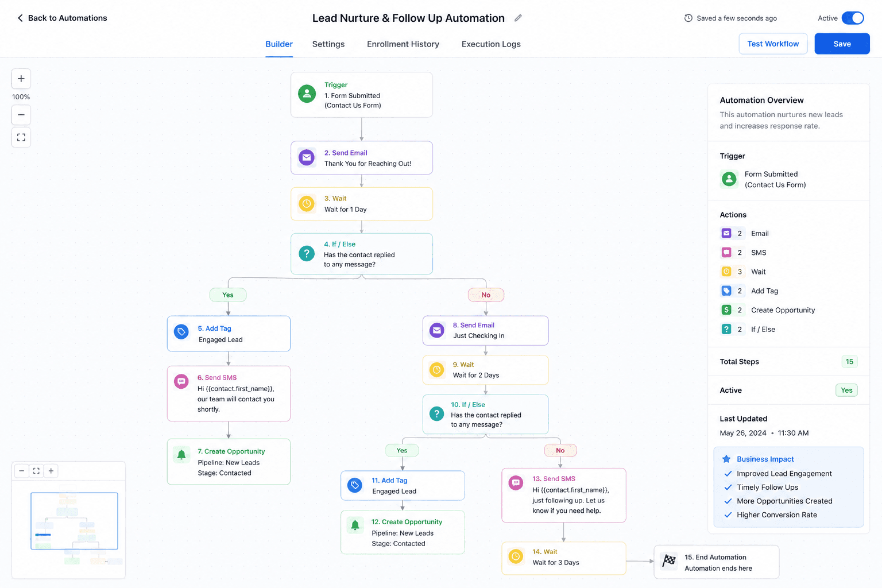Click chat icon on step 13 Send SMS

click(x=516, y=483)
